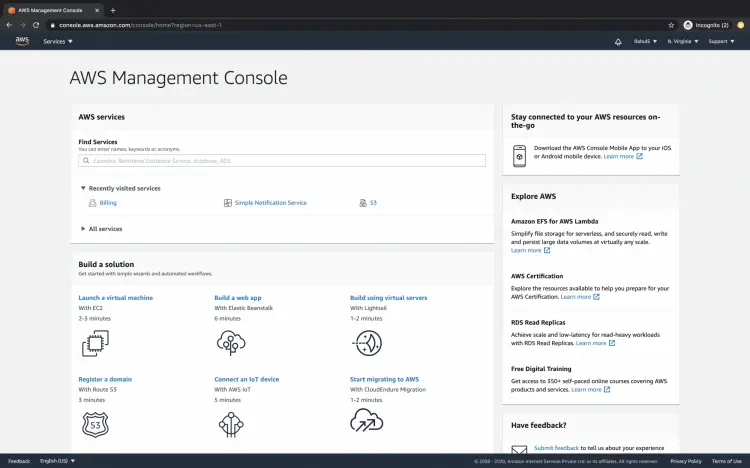The height and width of the screenshot is (468, 750).
Task: Click the feedback envelope icon
Action: tap(519, 449)
